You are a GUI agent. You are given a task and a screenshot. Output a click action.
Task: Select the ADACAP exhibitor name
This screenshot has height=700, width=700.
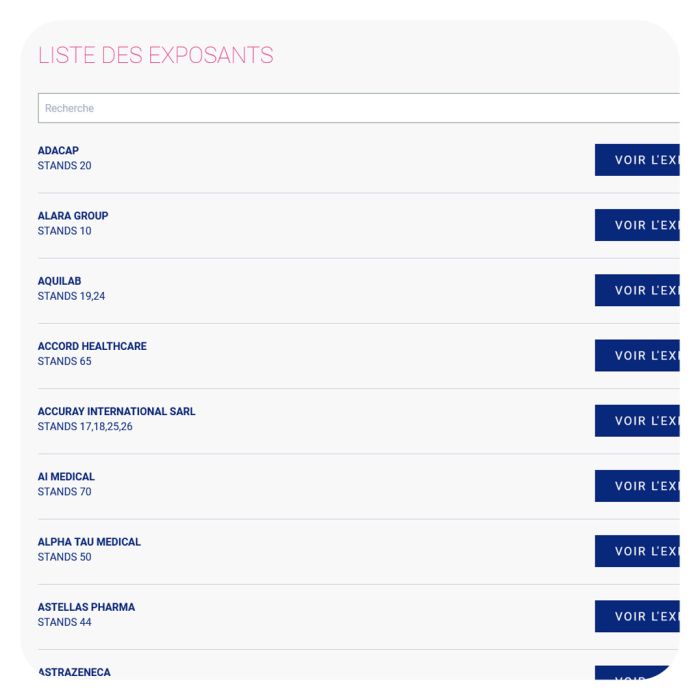pyautogui.click(x=58, y=151)
